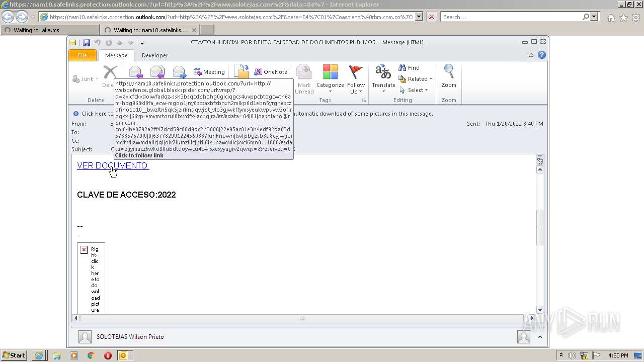This screenshot has height=362, width=644.
Task: Open the Related dropdown
Action: point(416,79)
